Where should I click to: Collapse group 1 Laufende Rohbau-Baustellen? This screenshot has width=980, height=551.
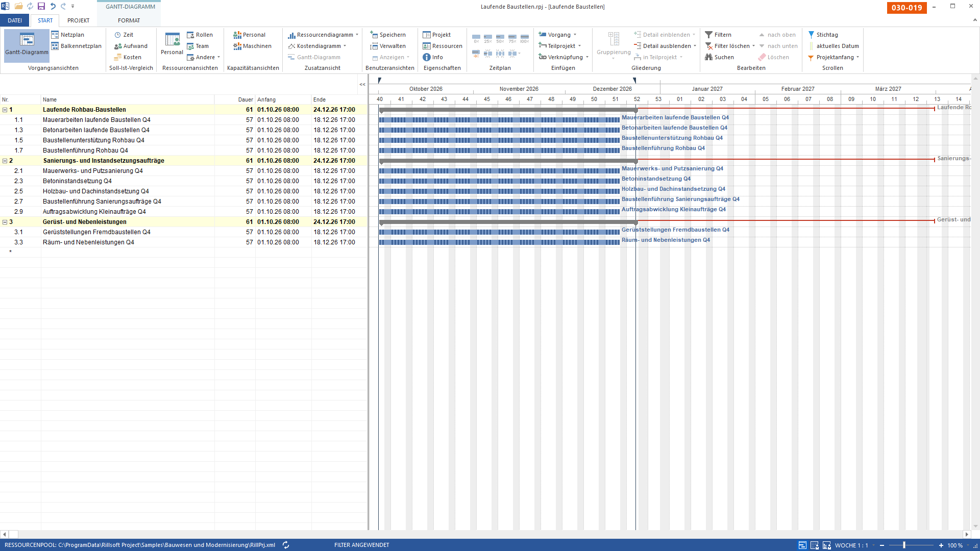5,110
